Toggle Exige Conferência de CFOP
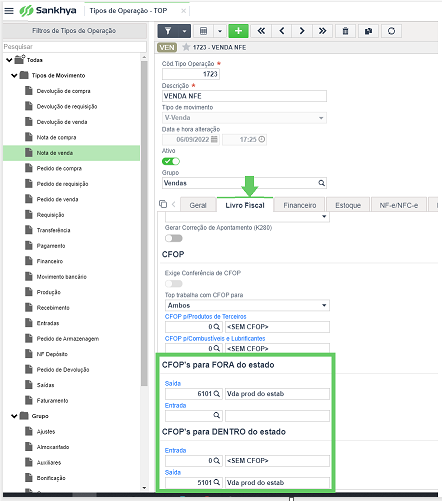This screenshot has width=442, height=501. (x=174, y=284)
